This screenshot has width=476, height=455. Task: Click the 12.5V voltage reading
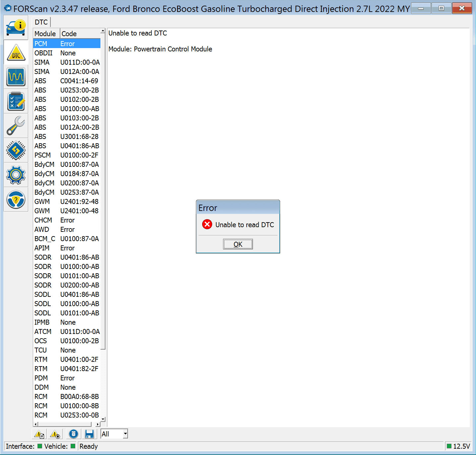pyautogui.click(x=462, y=446)
